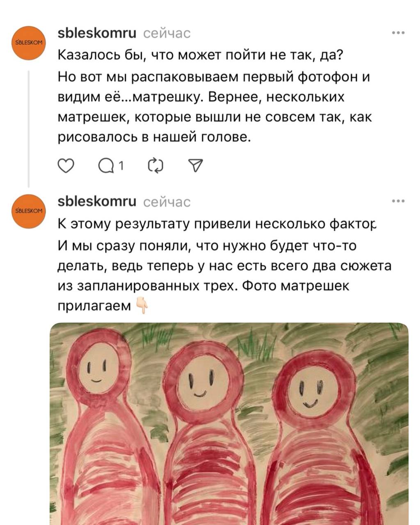This screenshot has height=525, width=420.
Task: Open three-dot menu on second post
Action: 398,201
